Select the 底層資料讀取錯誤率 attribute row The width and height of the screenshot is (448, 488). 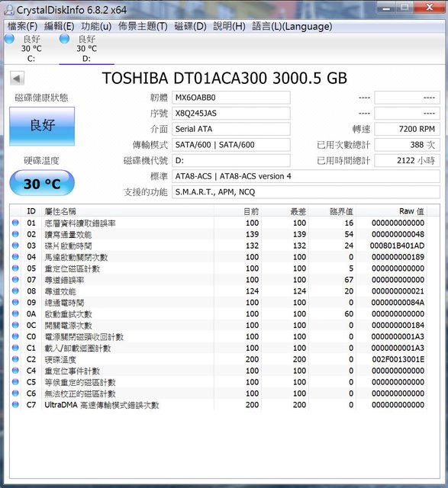218,223
